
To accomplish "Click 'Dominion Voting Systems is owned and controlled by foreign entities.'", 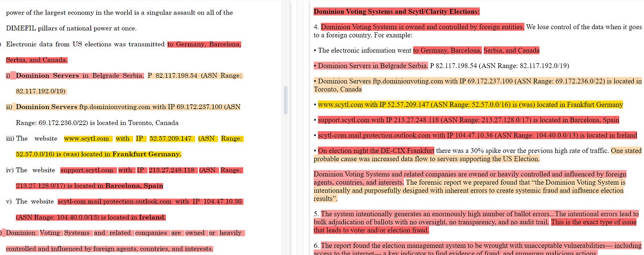I will pyautogui.click(x=422, y=27).
